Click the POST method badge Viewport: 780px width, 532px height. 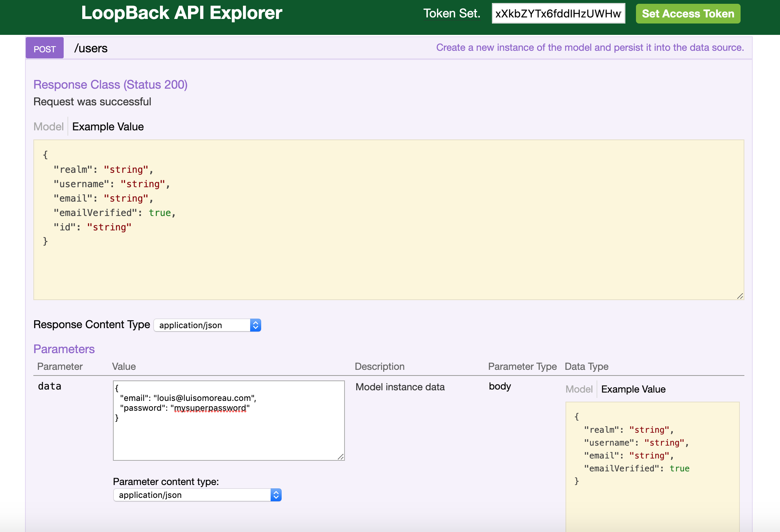click(44, 48)
